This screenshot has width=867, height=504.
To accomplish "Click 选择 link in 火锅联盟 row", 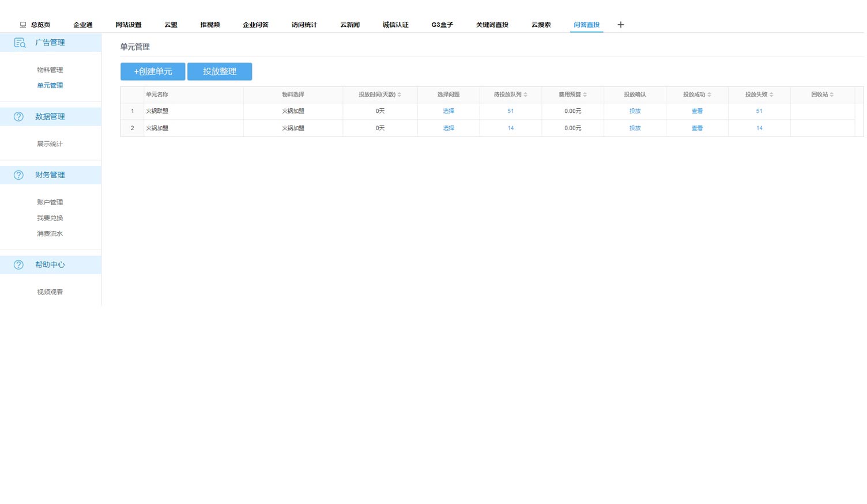I will 448,111.
